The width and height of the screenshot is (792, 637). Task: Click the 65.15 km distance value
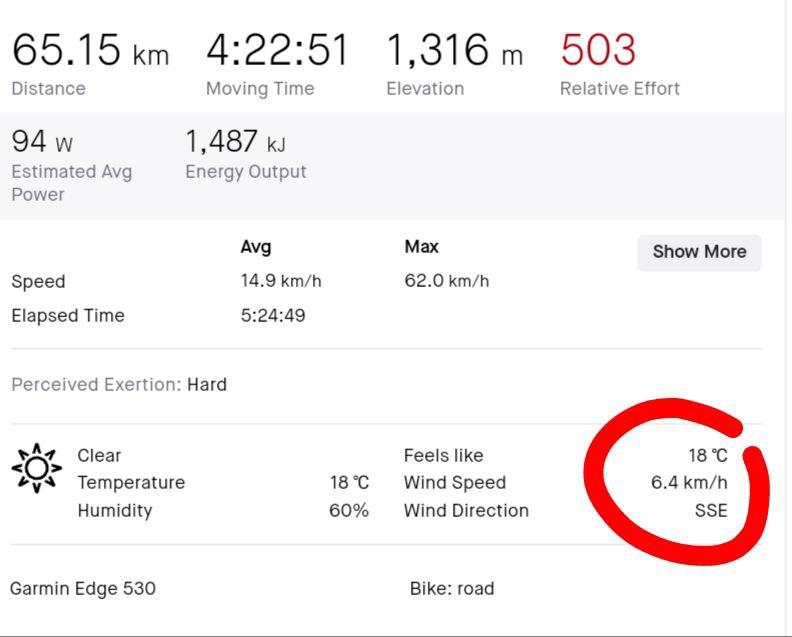90,49
